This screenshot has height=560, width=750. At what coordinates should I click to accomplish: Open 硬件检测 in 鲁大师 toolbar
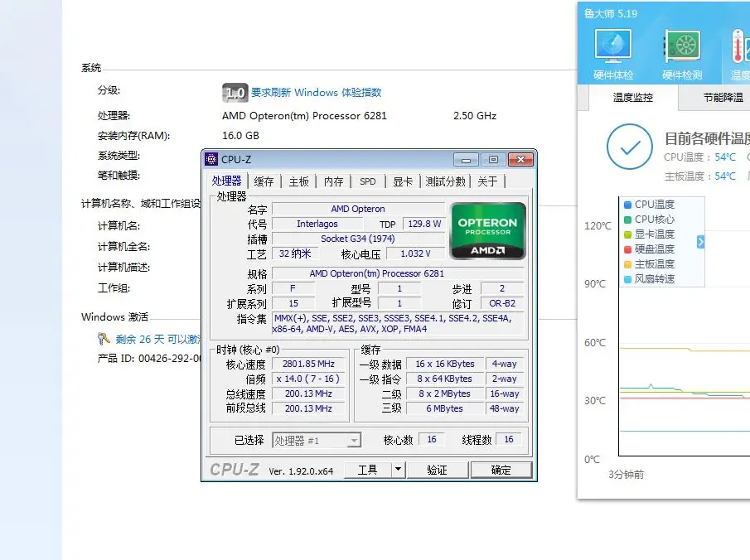(x=682, y=54)
